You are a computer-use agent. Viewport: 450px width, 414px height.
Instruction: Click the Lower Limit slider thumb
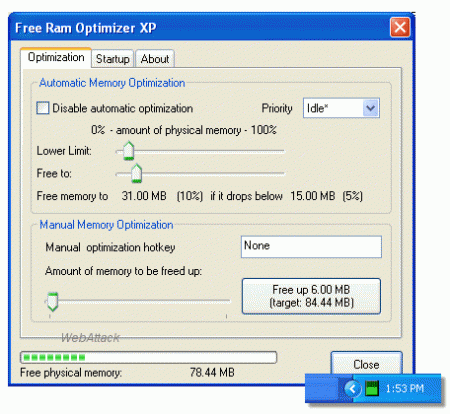128,151
